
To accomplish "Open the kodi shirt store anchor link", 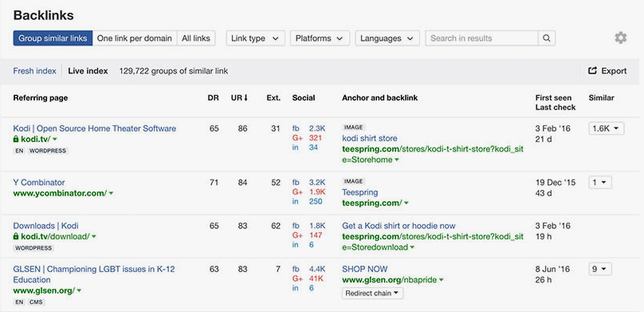I will click(x=370, y=139).
